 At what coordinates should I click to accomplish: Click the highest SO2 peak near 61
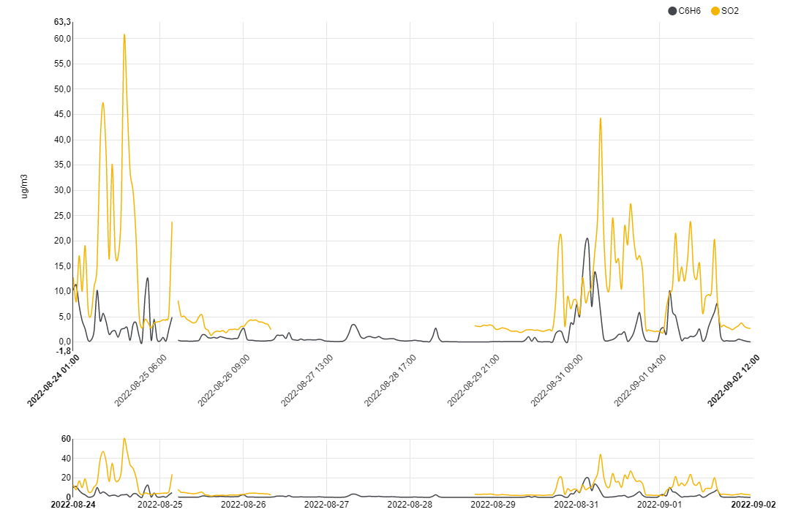click(124, 34)
